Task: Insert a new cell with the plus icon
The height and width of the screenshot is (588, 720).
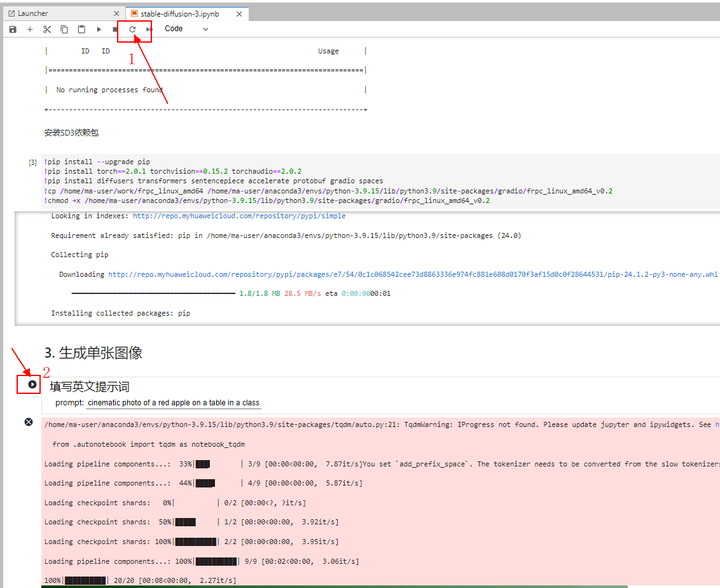Action: pyautogui.click(x=30, y=29)
